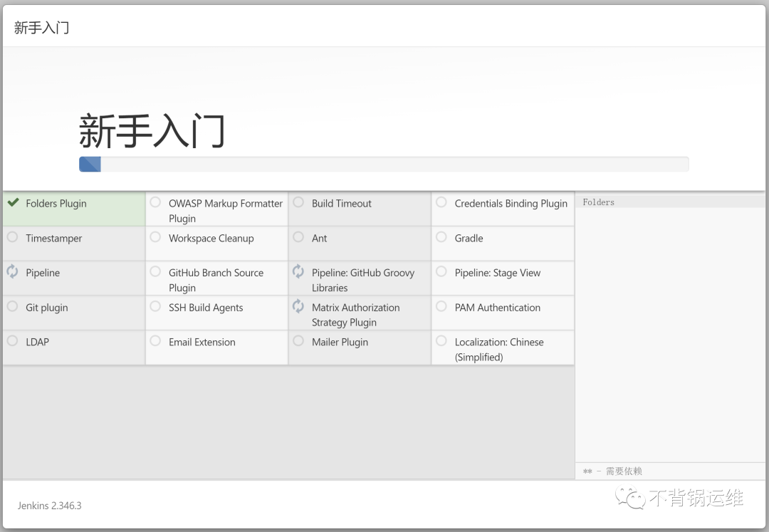
Task: Click the Ant plugin label
Action: click(319, 239)
